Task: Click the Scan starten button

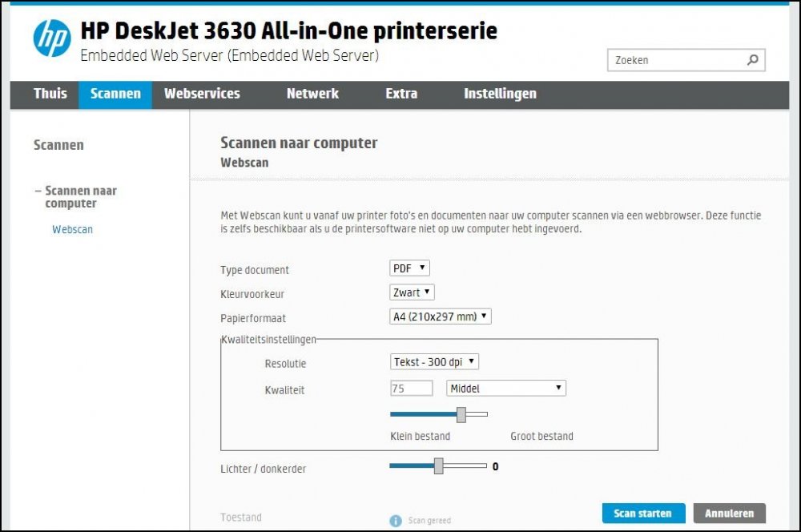Action: point(642,513)
